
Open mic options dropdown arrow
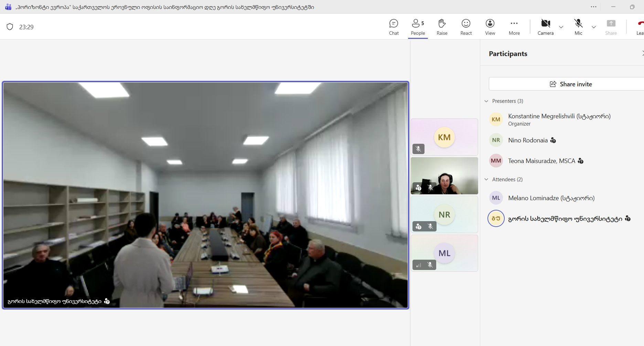[594, 27]
